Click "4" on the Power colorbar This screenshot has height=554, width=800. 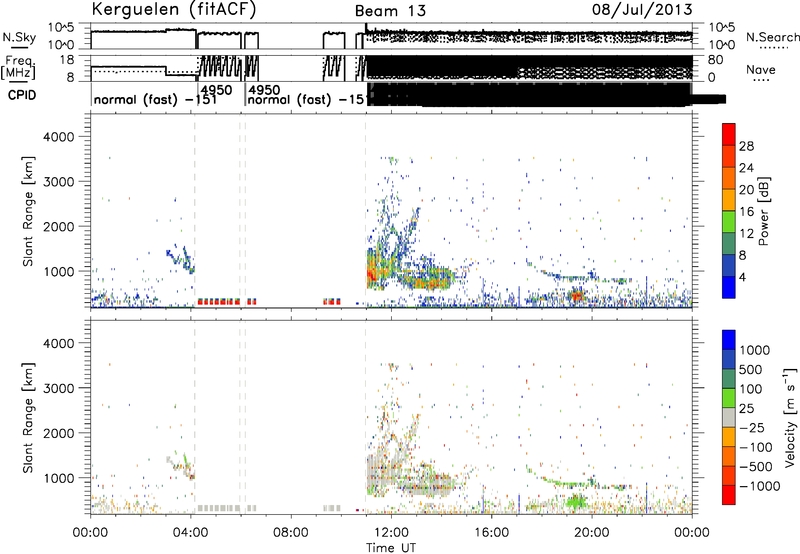point(742,277)
